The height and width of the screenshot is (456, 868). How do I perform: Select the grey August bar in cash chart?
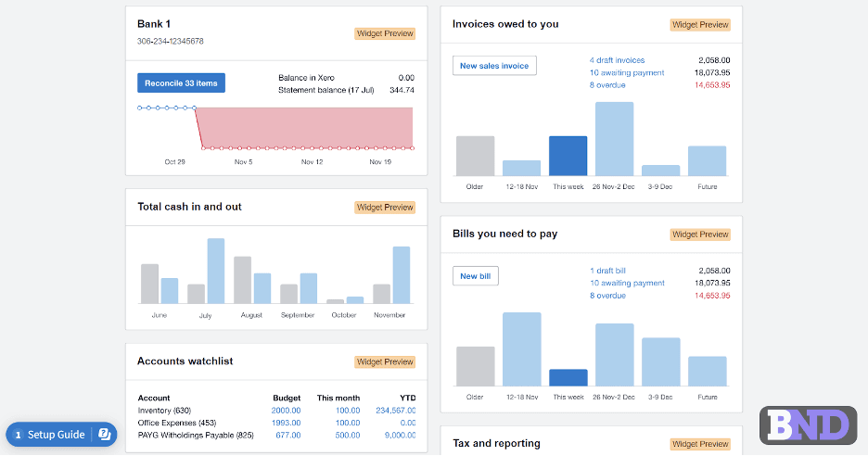(242, 280)
